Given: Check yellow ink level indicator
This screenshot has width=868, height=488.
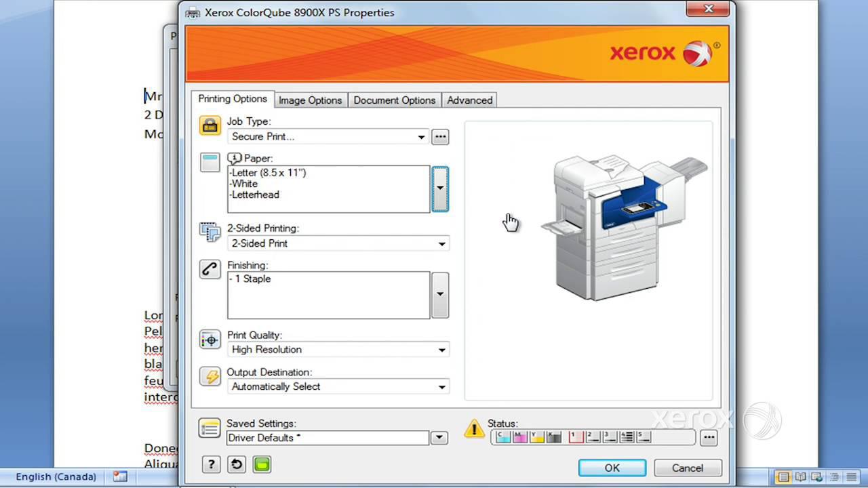Looking at the screenshot, I should pos(537,436).
